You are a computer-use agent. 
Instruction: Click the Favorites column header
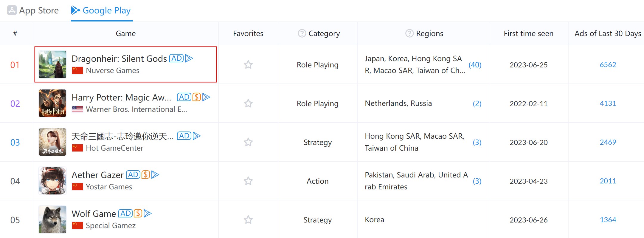pos(248,33)
